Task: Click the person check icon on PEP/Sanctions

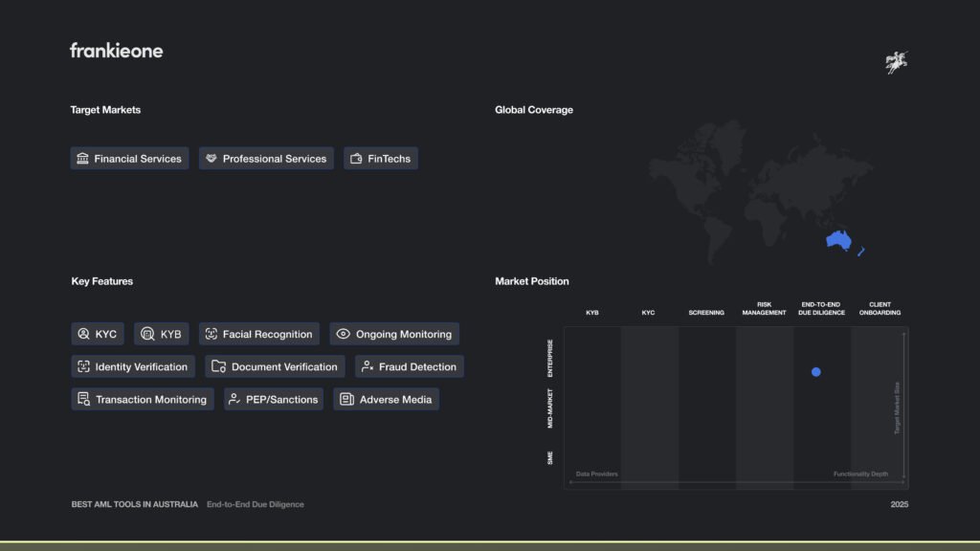Action: click(234, 399)
